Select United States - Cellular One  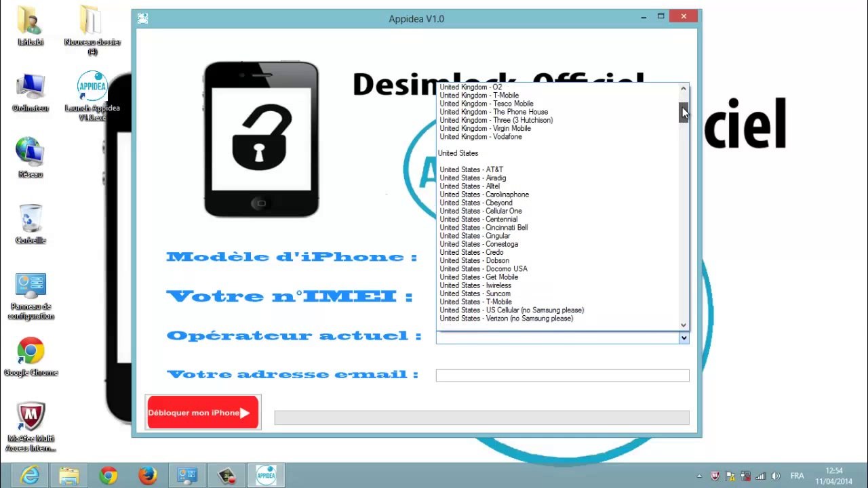pos(481,211)
